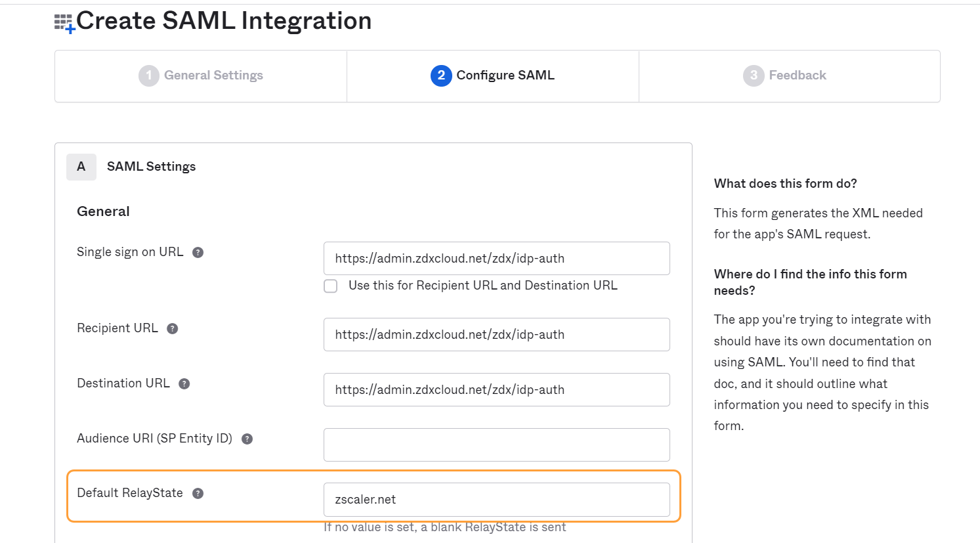Open the Single sign on URL help icon
Image resolution: width=980 pixels, height=543 pixels.
[x=198, y=252]
